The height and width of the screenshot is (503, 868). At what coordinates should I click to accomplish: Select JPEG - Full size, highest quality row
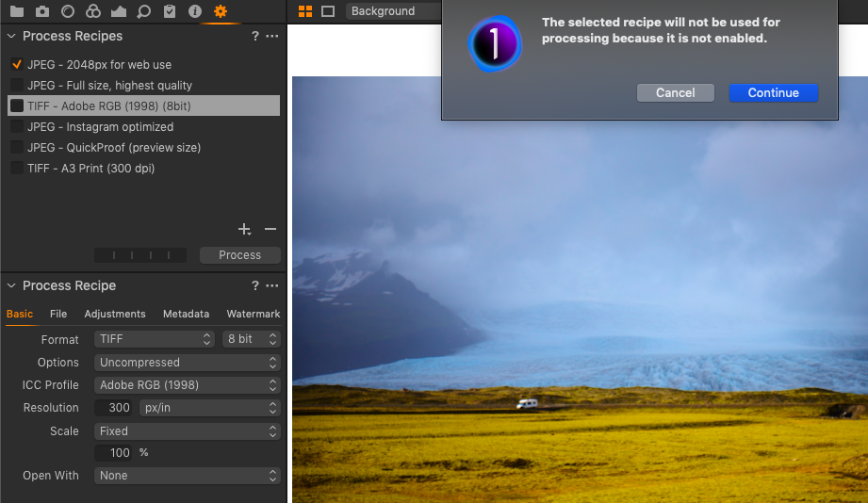point(143,85)
